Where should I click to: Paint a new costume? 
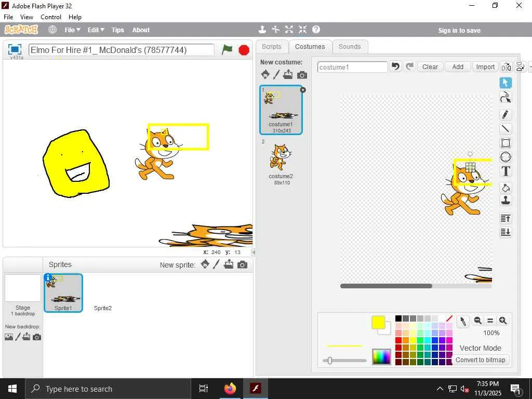[x=276, y=74]
